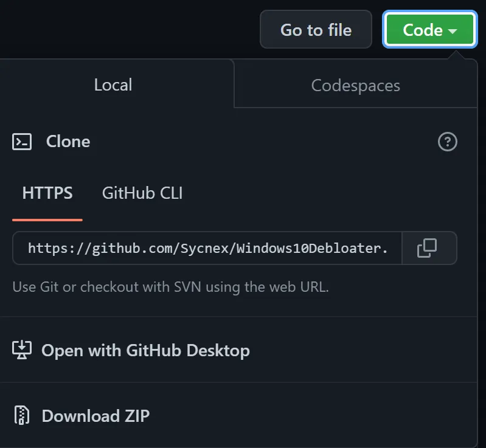Click the Go to file button
Image resolution: width=486 pixels, height=448 pixels.
pos(316,29)
